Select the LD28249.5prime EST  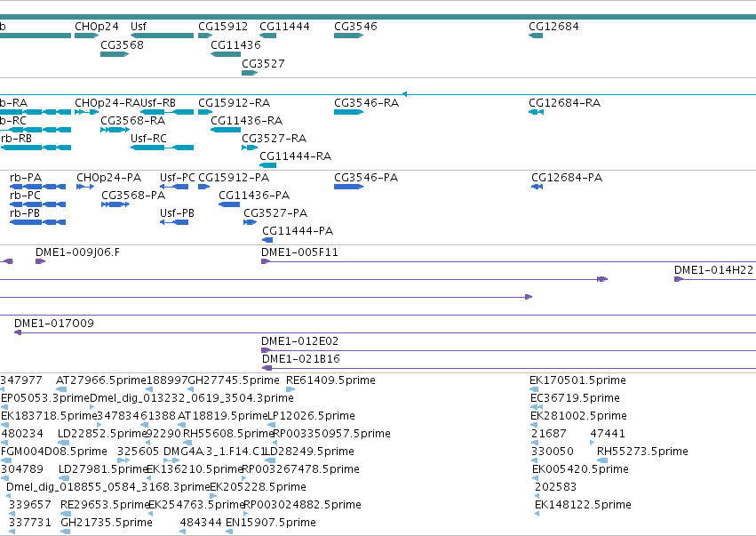(270, 460)
